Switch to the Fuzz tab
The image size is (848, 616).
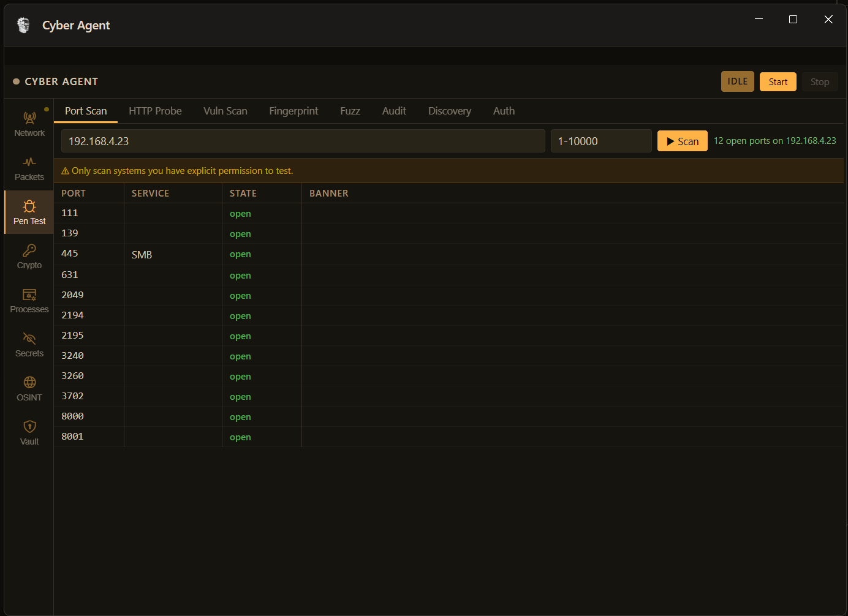pos(350,111)
